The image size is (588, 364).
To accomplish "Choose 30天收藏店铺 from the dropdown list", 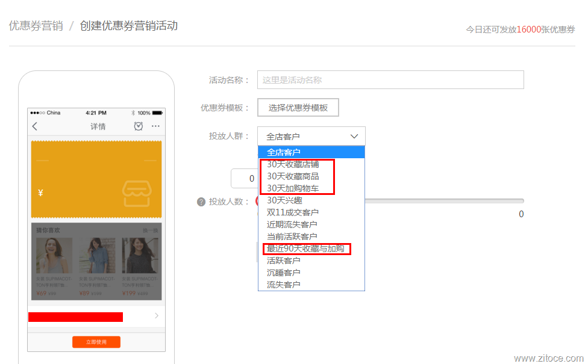I will tap(293, 164).
